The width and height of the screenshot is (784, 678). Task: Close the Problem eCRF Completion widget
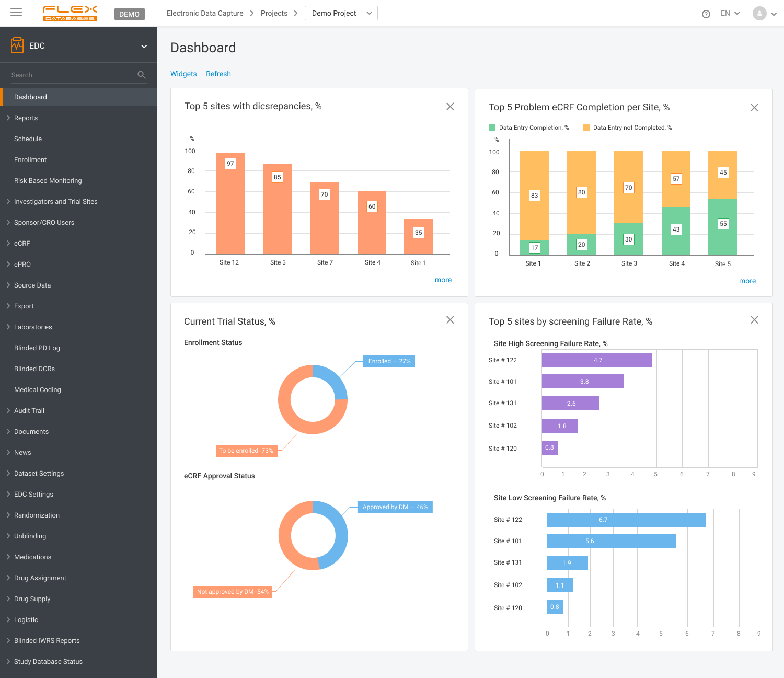point(754,108)
